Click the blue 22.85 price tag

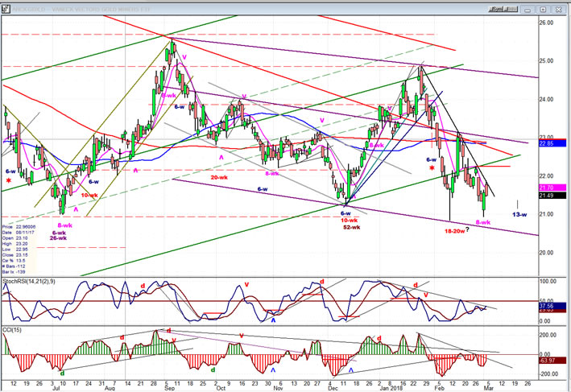552,143
